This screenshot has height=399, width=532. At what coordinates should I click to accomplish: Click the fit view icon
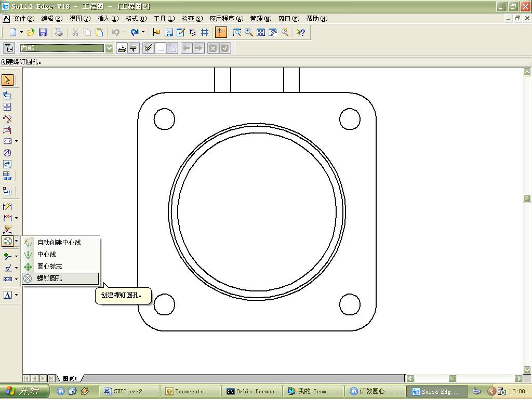261,32
